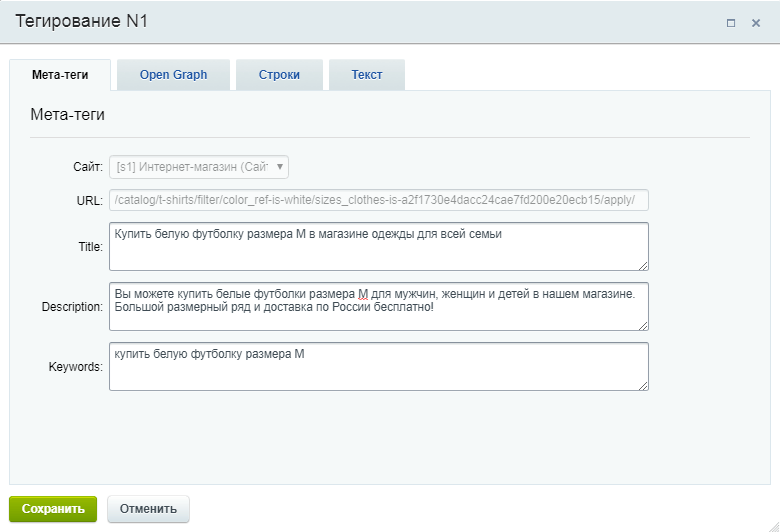
Task: Close the Тегирование N1 dialog
Action: (x=756, y=23)
